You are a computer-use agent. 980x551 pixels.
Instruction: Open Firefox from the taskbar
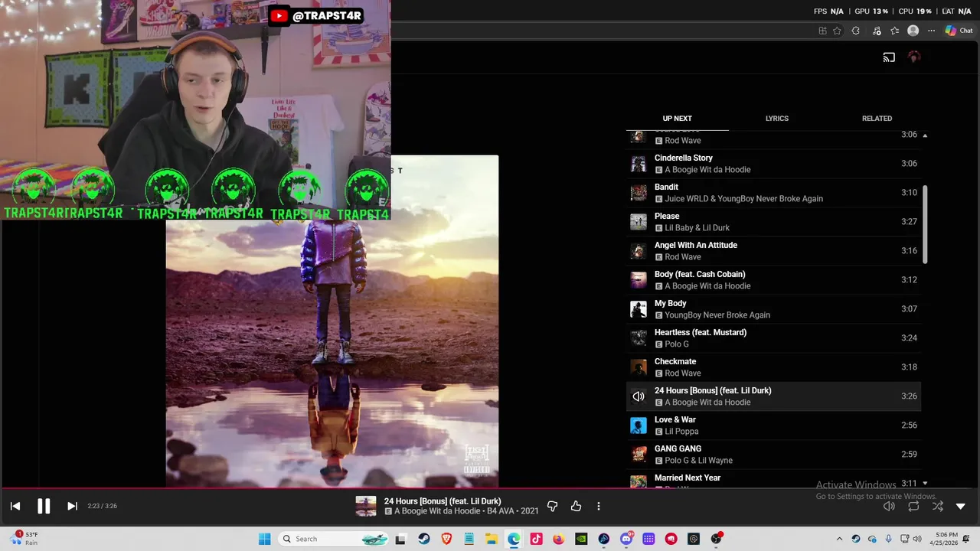[558, 539]
